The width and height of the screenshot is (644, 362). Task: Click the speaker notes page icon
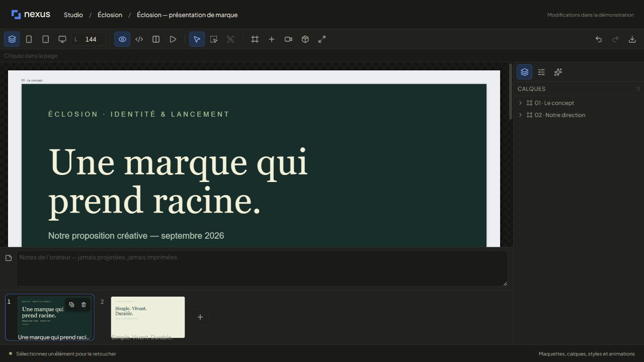point(9,258)
